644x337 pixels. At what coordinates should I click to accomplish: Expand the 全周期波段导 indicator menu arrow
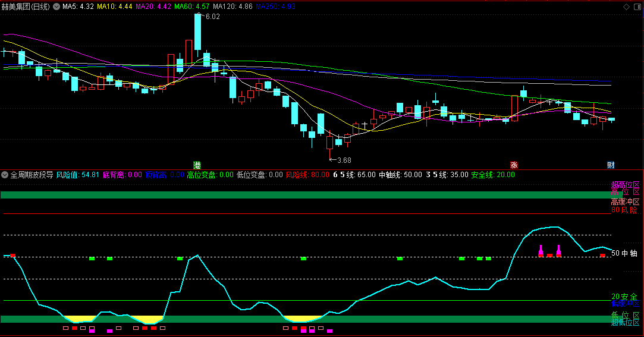pyautogui.click(x=5, y=175)
